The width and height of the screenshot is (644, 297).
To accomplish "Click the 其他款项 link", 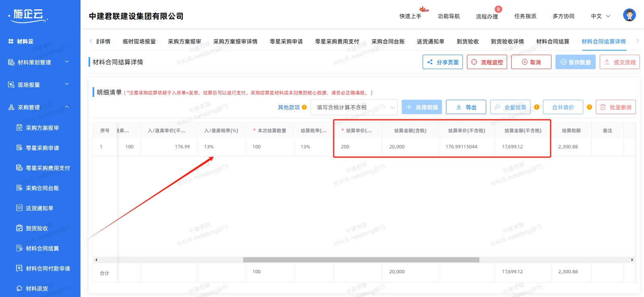I will (289, 107).
